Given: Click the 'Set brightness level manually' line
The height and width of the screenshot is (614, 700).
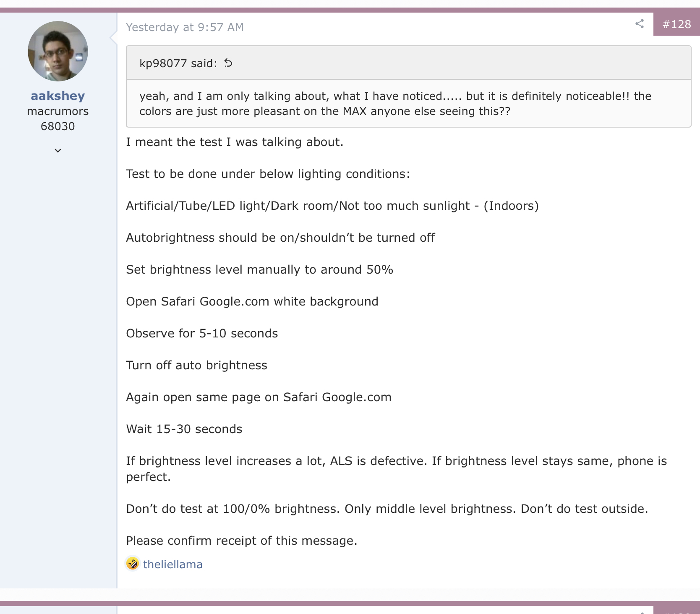Looking at the screenshot, I should 259,270.
